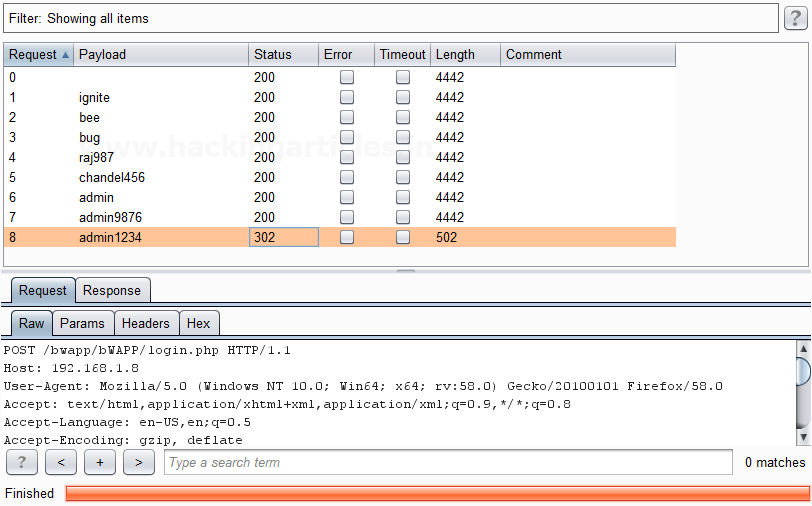Select the admin9876 payload row
The image size is (812, 506).
tap(340, 217)
